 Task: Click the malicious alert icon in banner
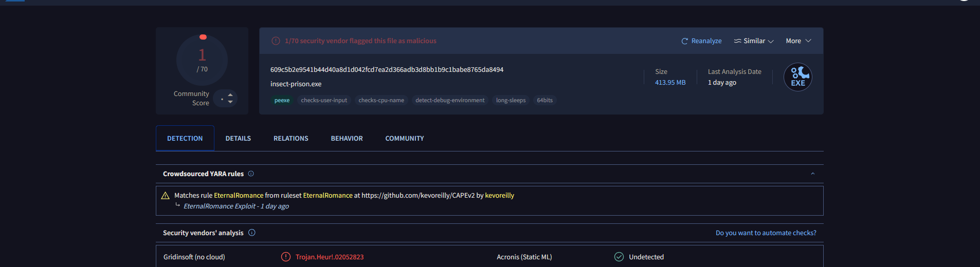276,41
